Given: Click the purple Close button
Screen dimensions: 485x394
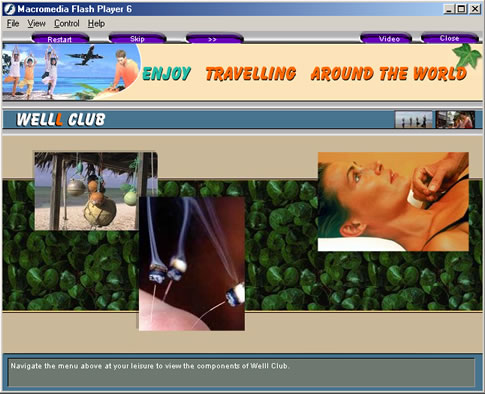Looking at the screenshot, I should pos(450,38).
